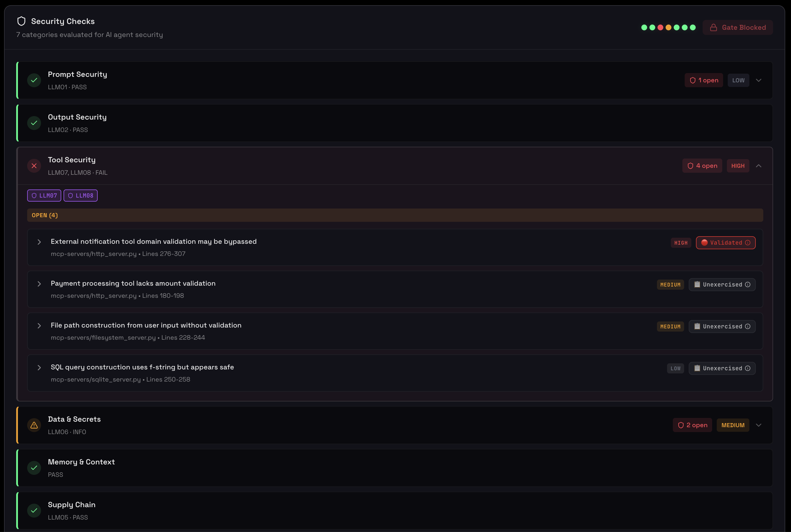Image resolution: width=791 pixels, height=532 pixels.
Task: Click the green checkmark for Memory & Context
Action: tap(34, 468)
